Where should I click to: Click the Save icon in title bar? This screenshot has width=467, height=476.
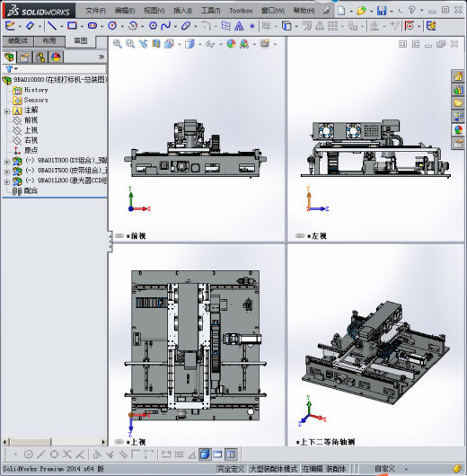pos(382,11)
